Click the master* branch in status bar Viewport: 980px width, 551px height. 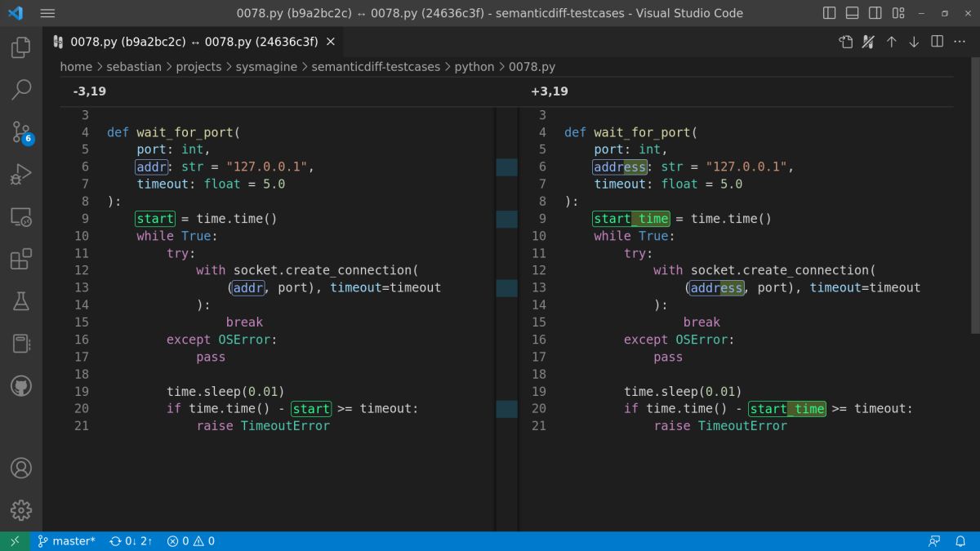coord(66,541)
